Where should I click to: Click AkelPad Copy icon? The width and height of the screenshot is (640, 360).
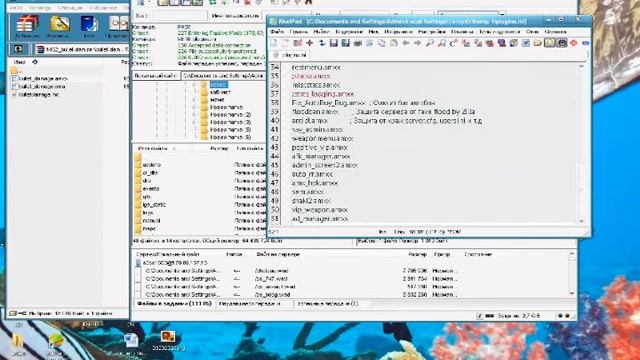point(382,43)
